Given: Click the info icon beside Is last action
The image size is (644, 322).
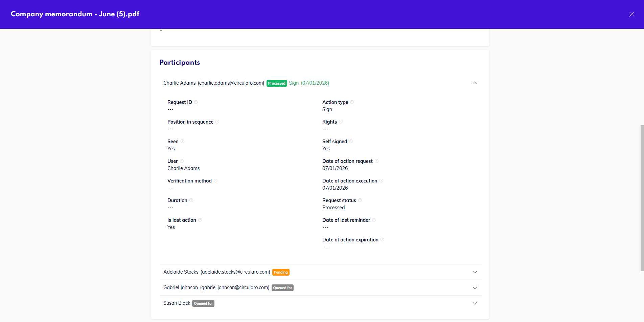Looking at the screenshot, I should 200,220.
